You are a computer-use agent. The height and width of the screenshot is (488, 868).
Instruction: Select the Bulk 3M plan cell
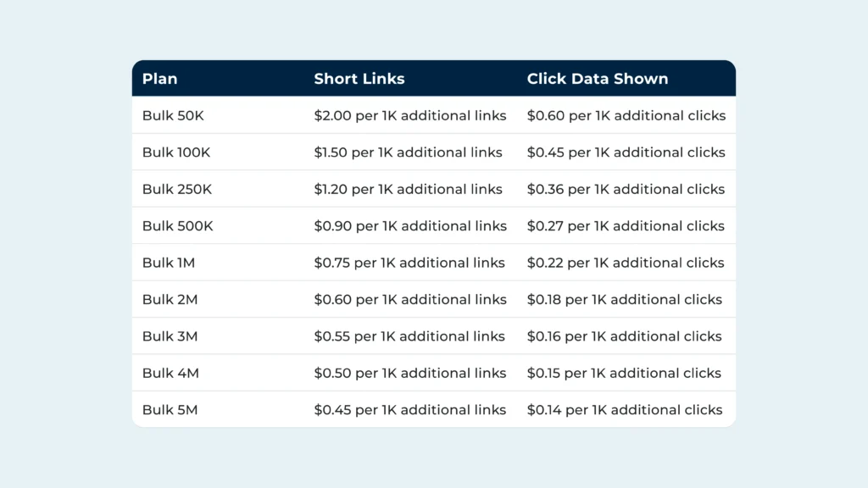click(x=170, y=336)
